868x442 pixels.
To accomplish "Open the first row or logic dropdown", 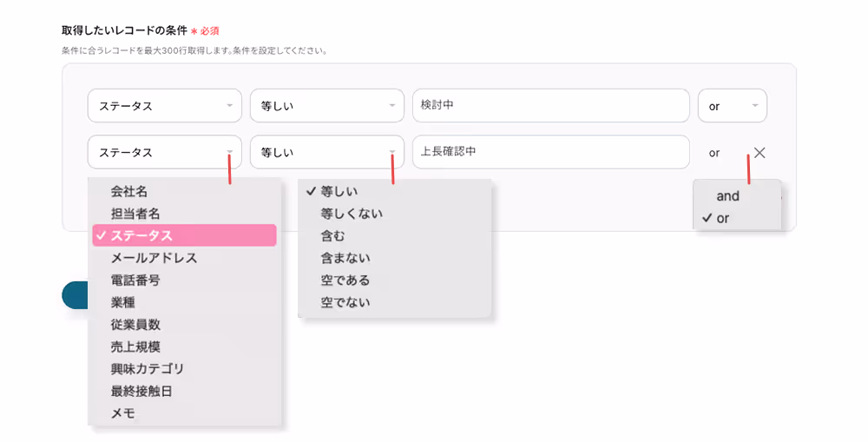I will coord(732,106).
